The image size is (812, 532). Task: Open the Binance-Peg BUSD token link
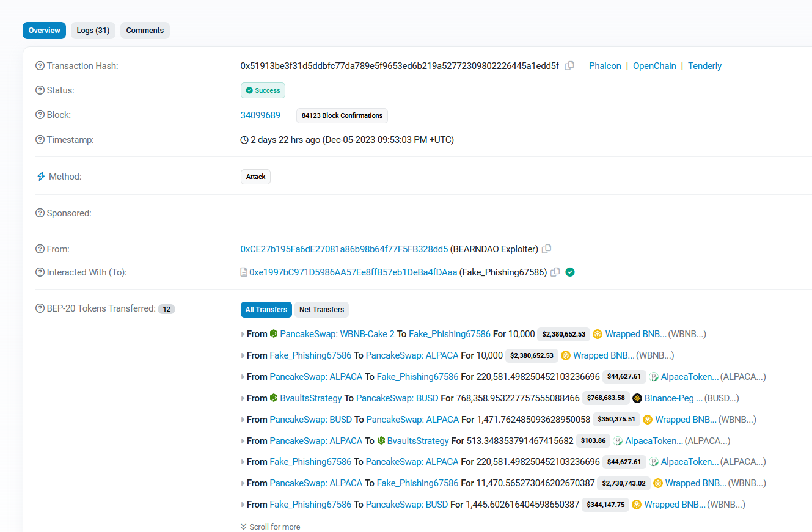click(x=674, y=398)
